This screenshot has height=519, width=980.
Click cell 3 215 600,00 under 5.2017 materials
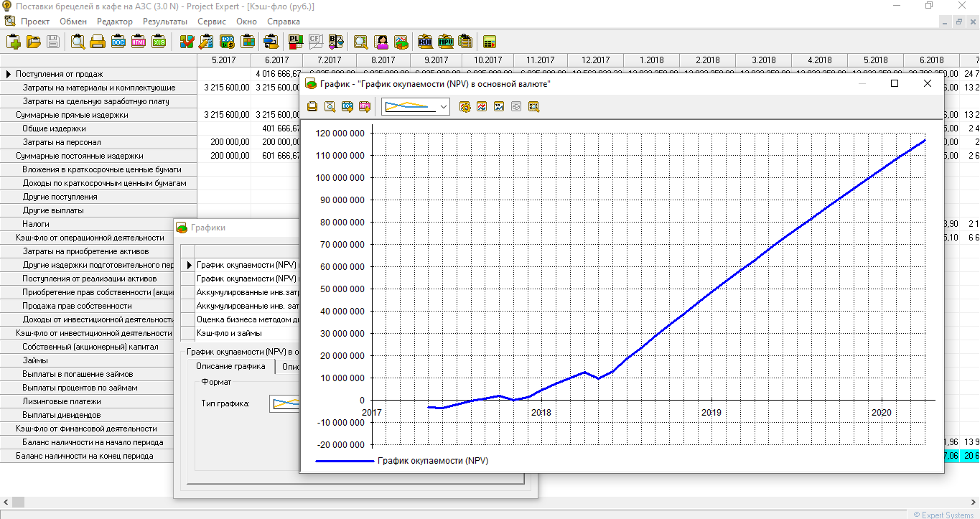(x=223, y=88)
